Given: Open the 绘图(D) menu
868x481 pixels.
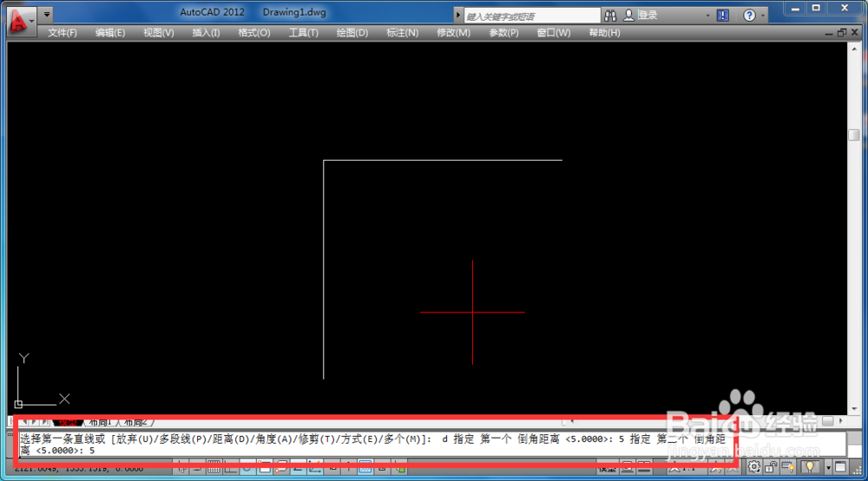Looking at the screenshot, I should (x=352, y=33).
